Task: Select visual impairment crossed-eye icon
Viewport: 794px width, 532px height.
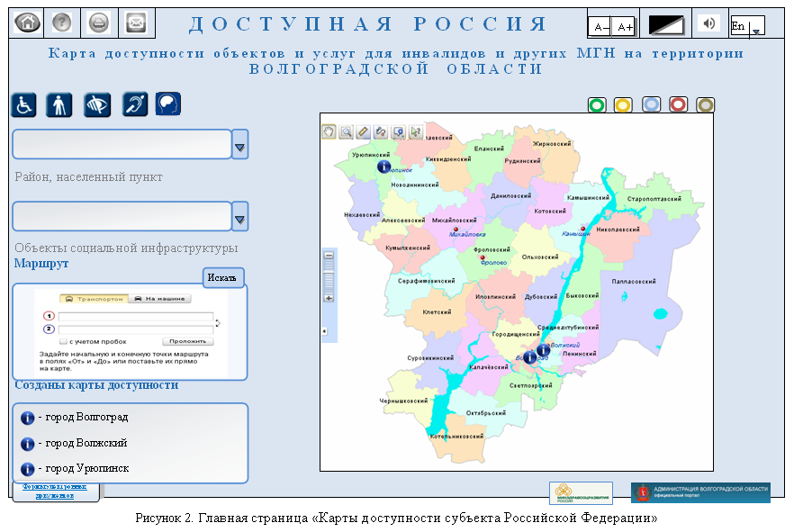Action: tap(97, 105)
